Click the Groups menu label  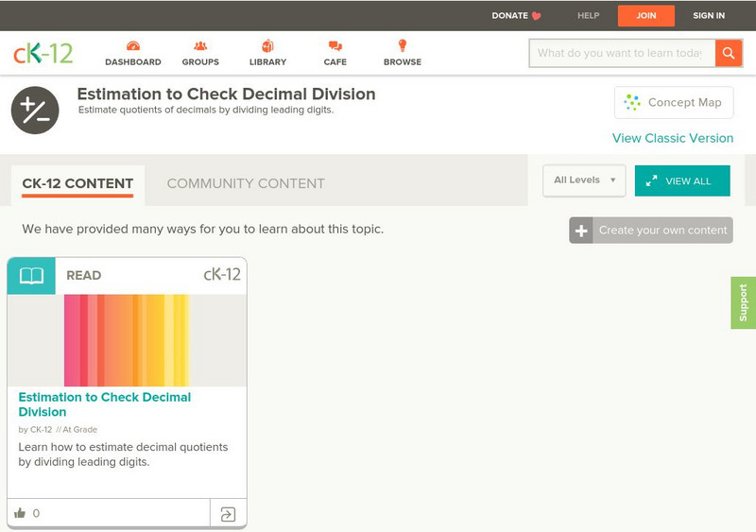coord(200,61)
